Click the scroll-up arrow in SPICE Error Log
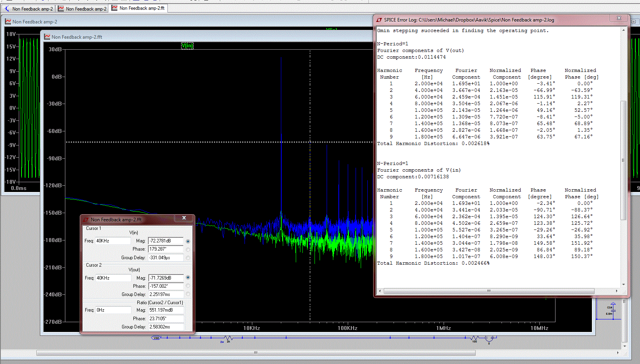This screenshot has width=640, height=364. pos(624,30)
